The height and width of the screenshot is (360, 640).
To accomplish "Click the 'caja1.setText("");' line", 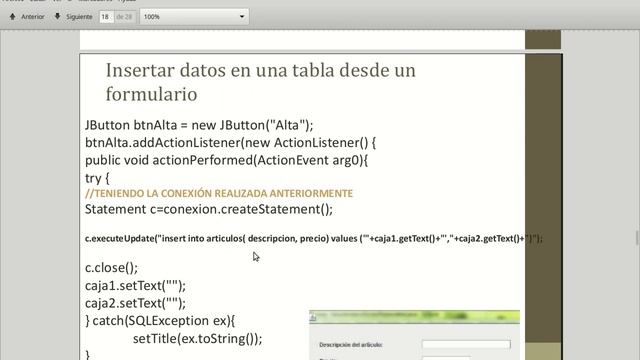I will point(136,286).
